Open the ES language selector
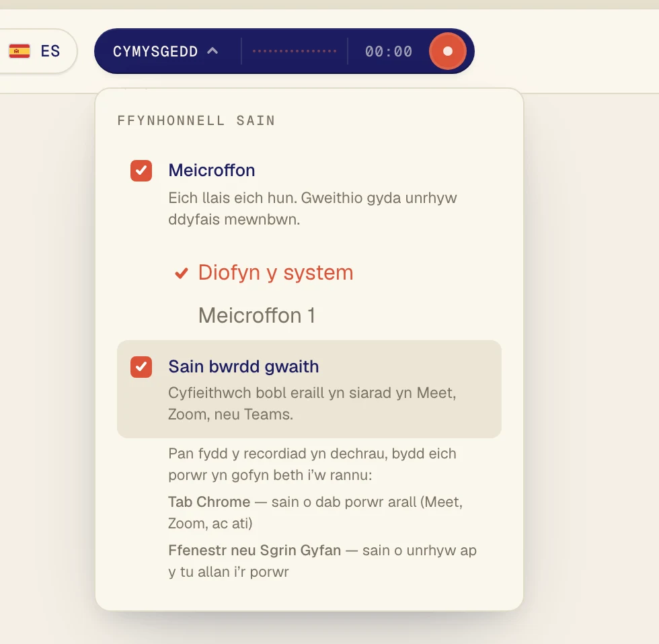 (x=35, y=51)
